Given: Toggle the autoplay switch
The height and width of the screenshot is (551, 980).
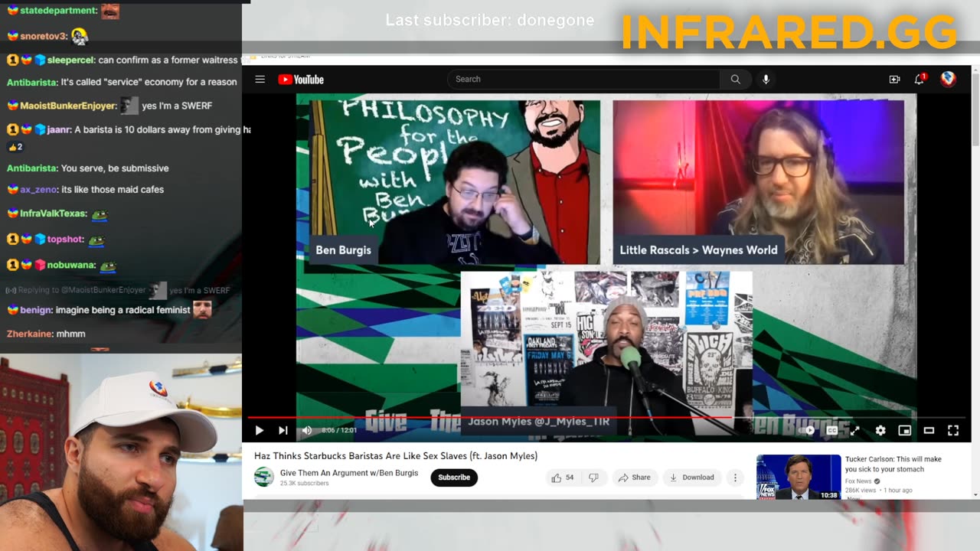Looking at the screenshot, I should pyautogui.click(x=808, y=430).
